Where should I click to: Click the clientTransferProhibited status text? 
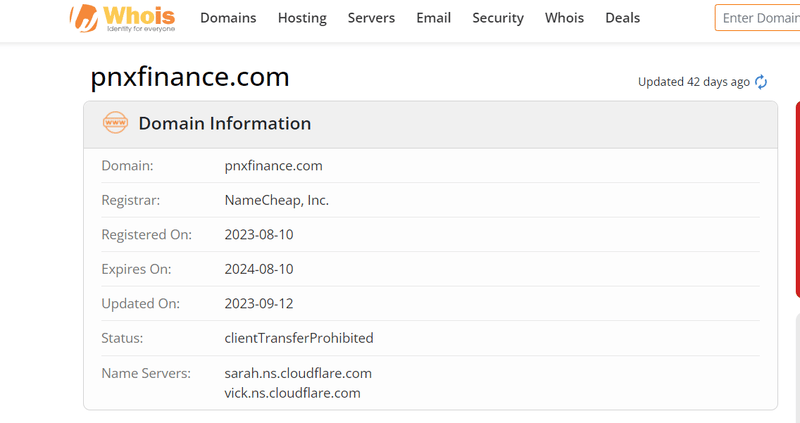[x=299, y=338]
